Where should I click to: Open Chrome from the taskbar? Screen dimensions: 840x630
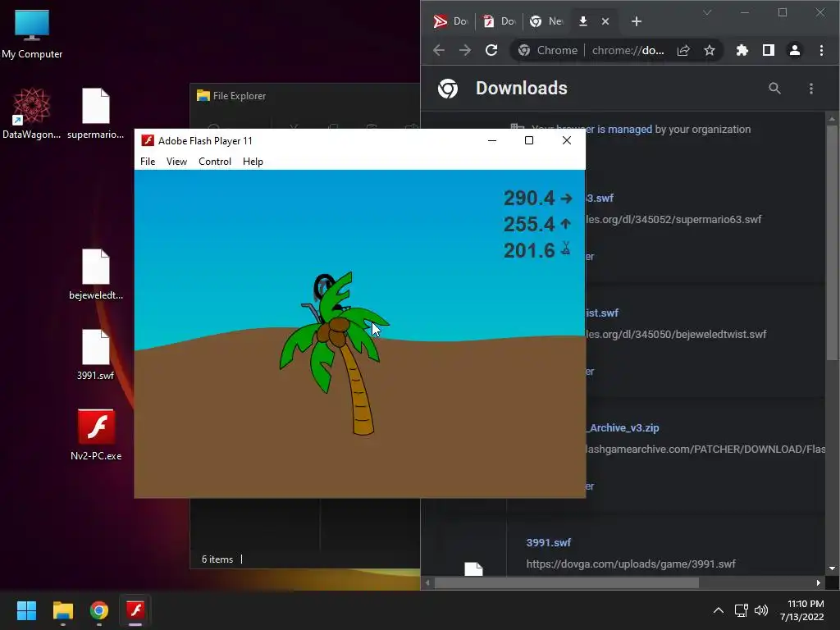tap(99, 610)
